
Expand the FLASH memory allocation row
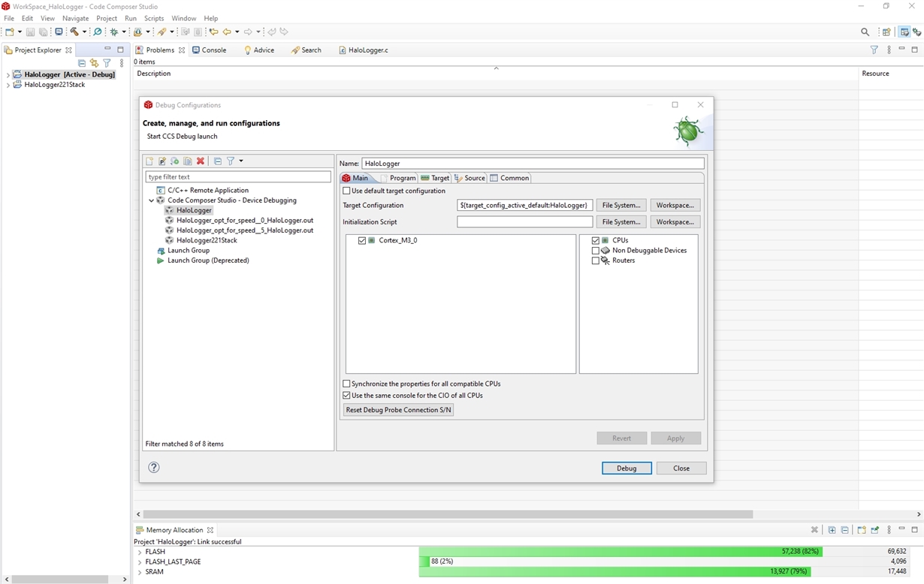coord(140,552)
